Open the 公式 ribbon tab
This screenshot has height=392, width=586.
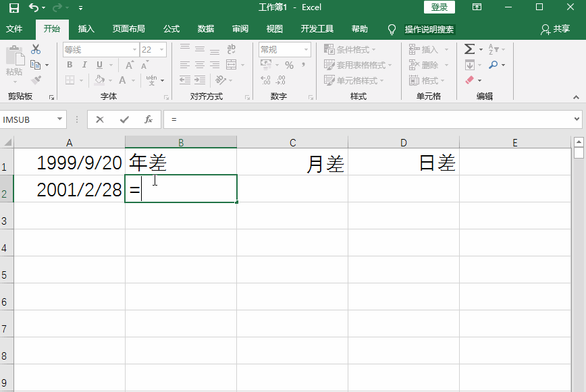(x=171, y=29)
